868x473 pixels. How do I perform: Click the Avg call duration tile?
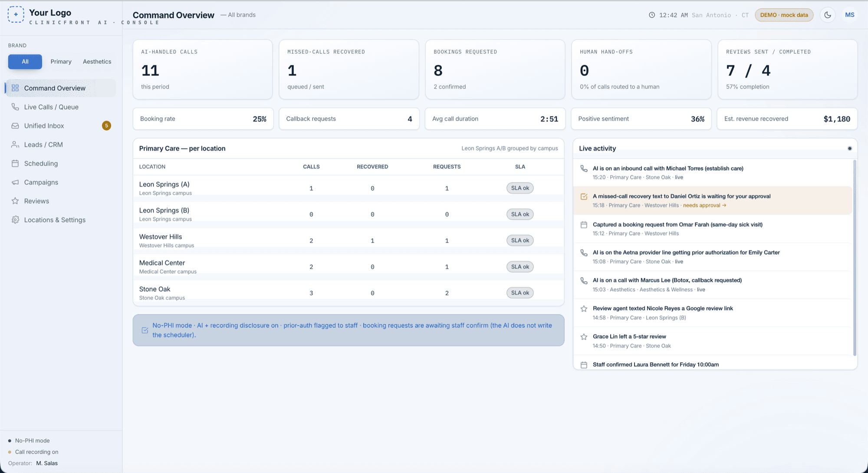pyautogui.click(x=495, y=119)
